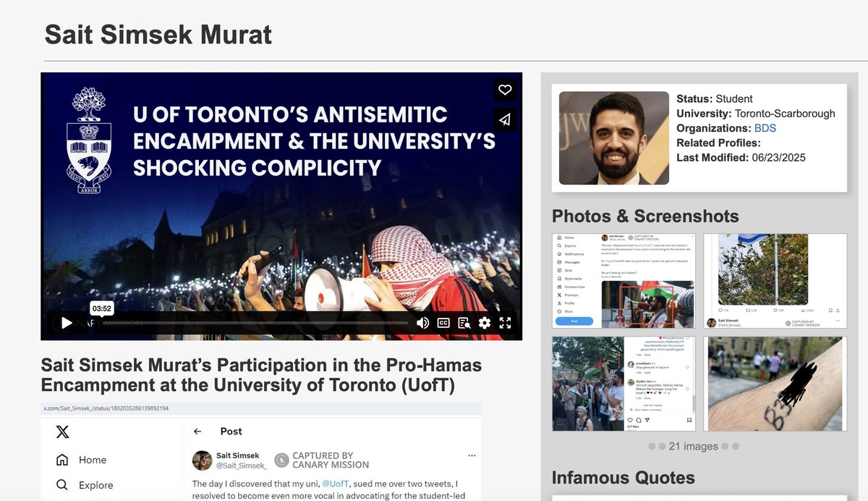Click the back arrow beside "Post"

197,431
